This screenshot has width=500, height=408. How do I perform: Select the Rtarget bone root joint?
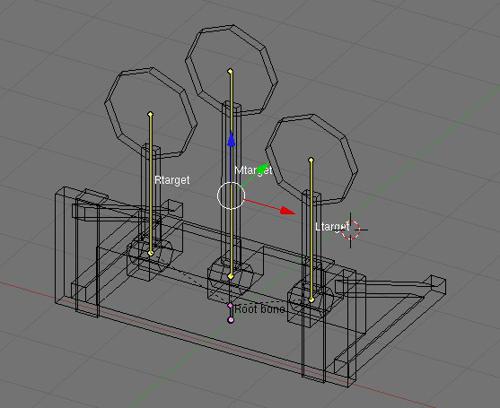pos(150,253)
